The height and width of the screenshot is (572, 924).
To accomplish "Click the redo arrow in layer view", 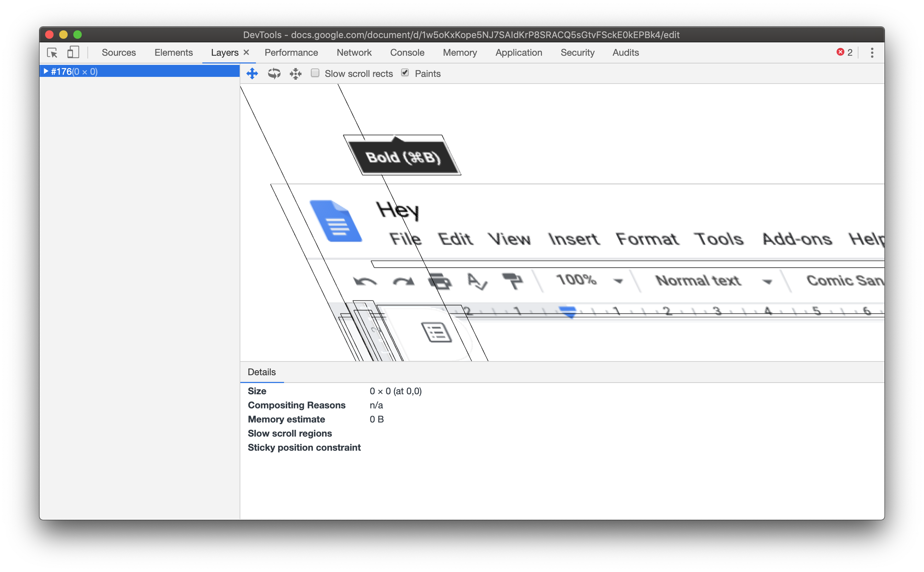I will coord(404,281).
